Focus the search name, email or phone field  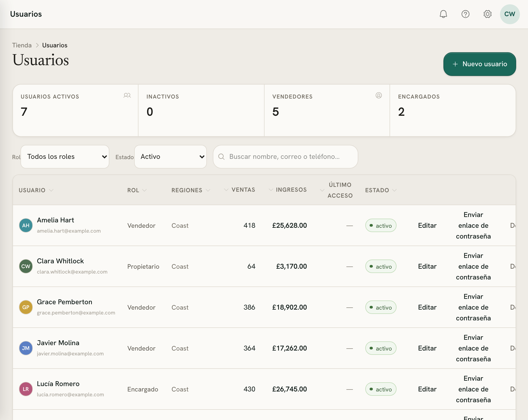tap(286, 157)
